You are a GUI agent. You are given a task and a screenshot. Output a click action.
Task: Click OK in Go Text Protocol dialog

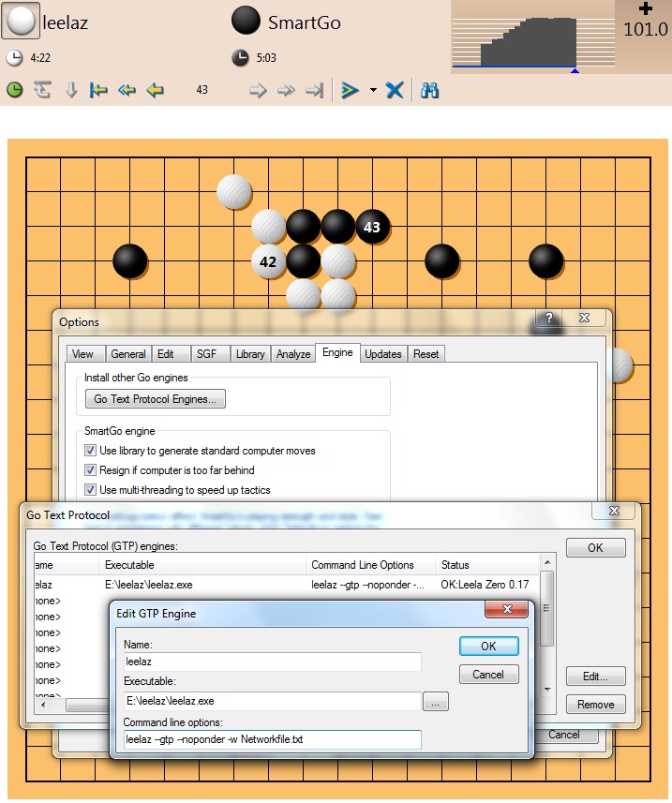(x=596, y=547)
